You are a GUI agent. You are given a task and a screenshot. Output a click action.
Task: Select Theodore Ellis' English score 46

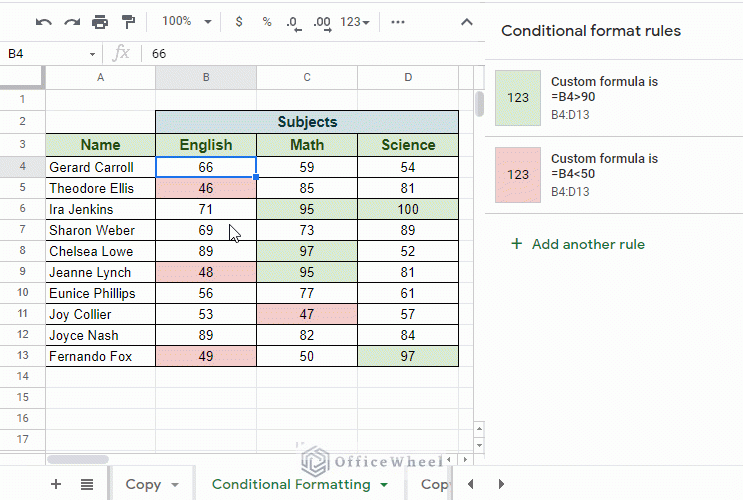tap(206, 188)
